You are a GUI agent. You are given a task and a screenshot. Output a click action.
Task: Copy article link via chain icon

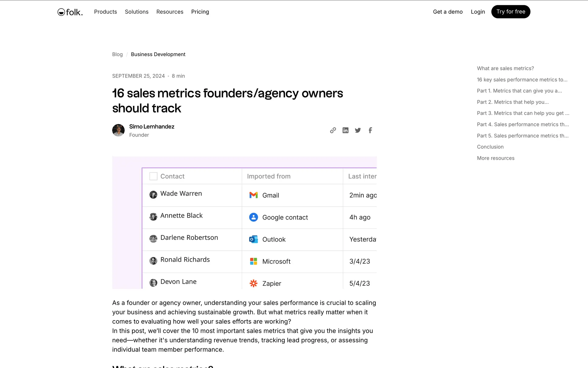point(333,130)
